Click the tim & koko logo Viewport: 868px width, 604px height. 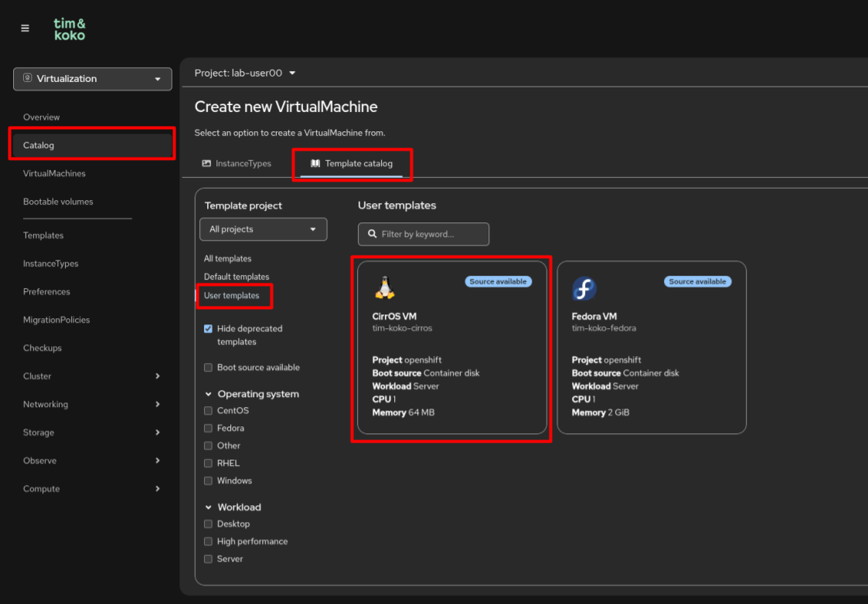point(70,29)
